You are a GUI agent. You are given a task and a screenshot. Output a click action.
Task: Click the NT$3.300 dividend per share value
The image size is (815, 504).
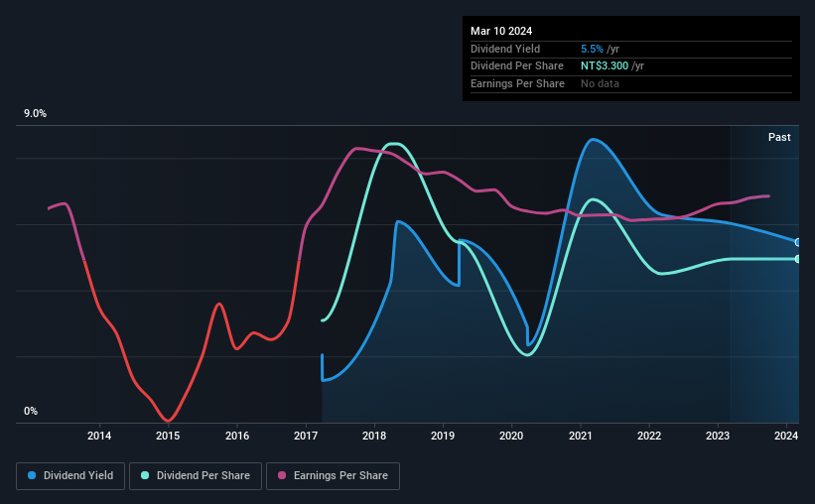tap(605, 66)
